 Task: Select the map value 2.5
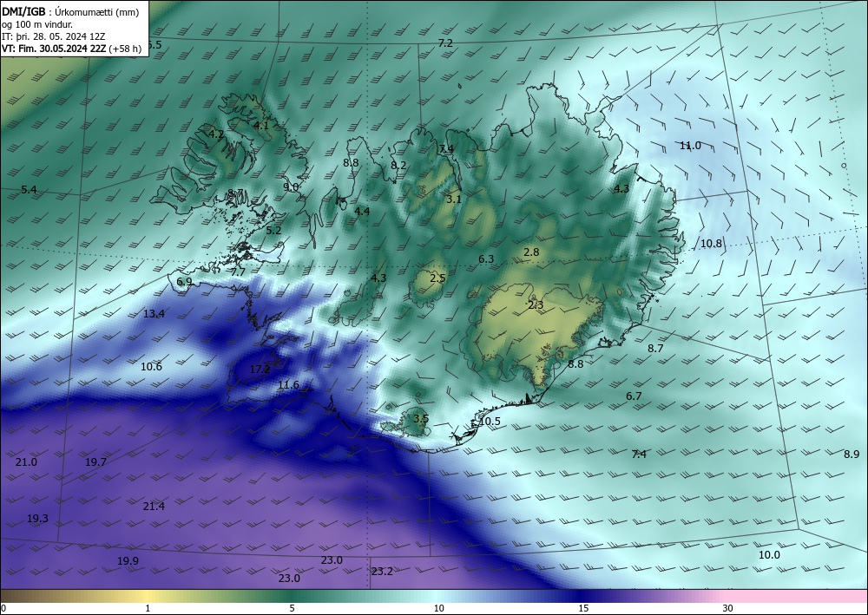[437, 278]
